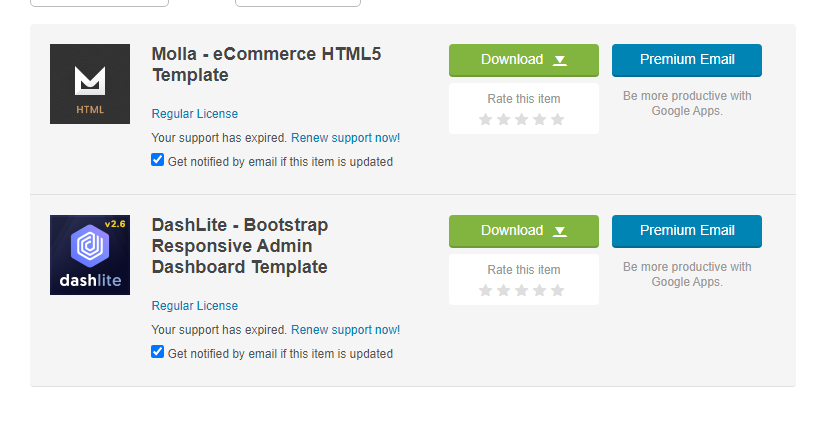Click Premium Email button for Molla
Viewport: 827px width, 422px height.
[x=687, y=60]
